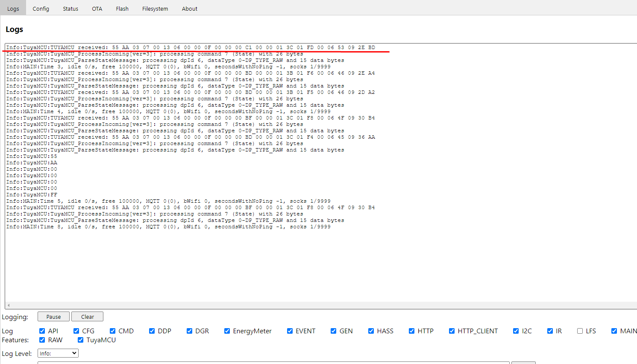Toggle the CMD log feature
Screen dimensions: 637x364
point(112,331)
